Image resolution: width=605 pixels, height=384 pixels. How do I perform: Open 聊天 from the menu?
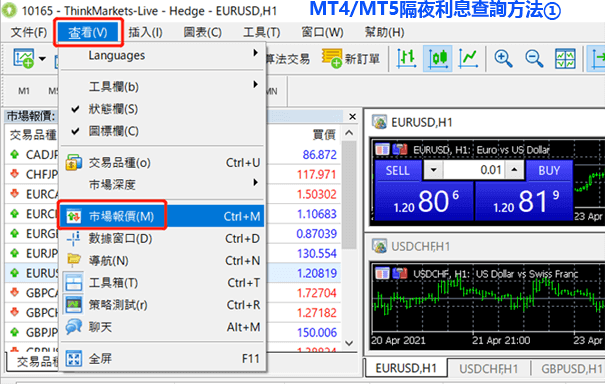pyautogui.click(x=162, y=327)
